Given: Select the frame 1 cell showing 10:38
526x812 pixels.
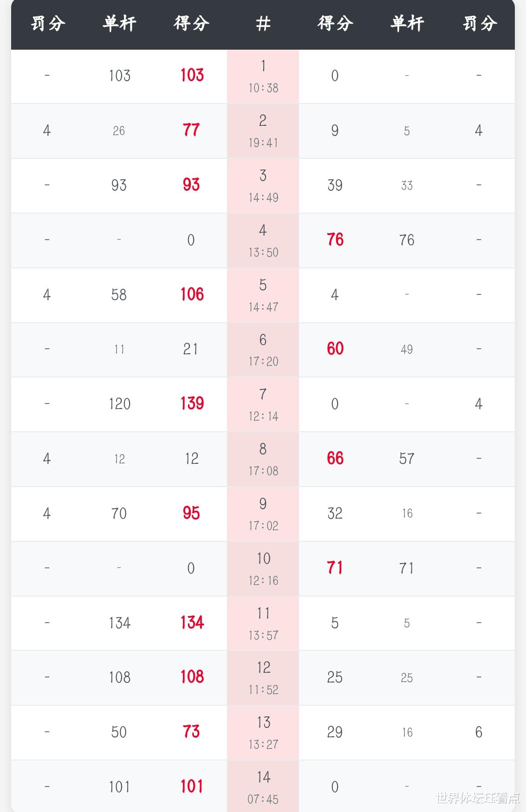Looking at the screenshot, I should (x=263, y=88).
